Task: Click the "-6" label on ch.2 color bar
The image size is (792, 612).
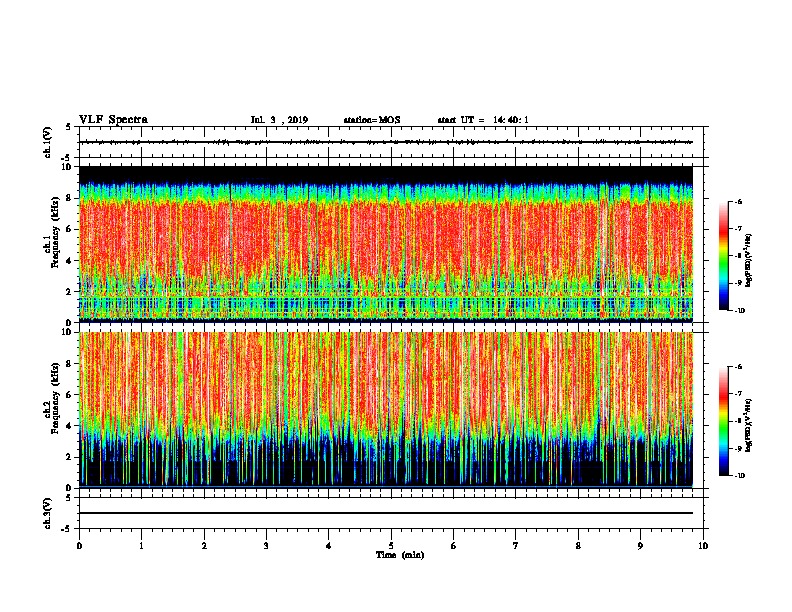Action: pyautogui.click(x=738, y=367)
